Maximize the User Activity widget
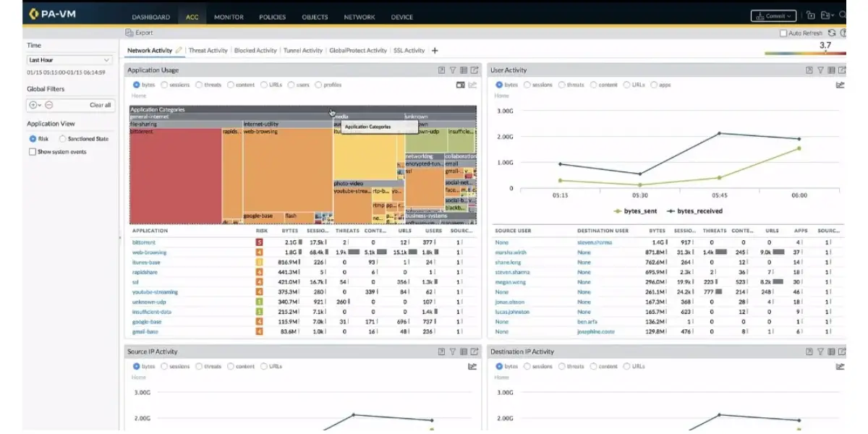This screenshot has height=434, width=868. point(809,70)
